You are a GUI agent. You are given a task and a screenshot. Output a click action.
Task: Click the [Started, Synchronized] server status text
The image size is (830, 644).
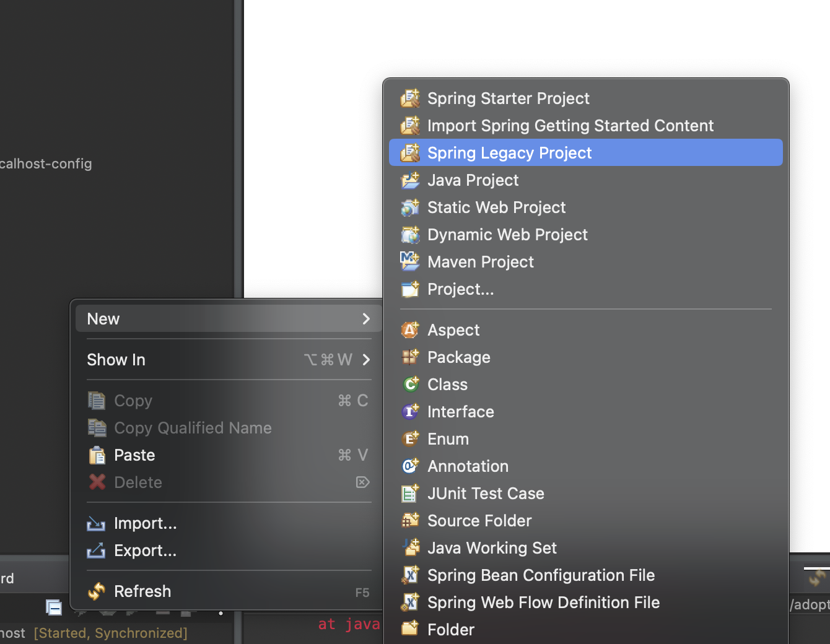(110, 633)
